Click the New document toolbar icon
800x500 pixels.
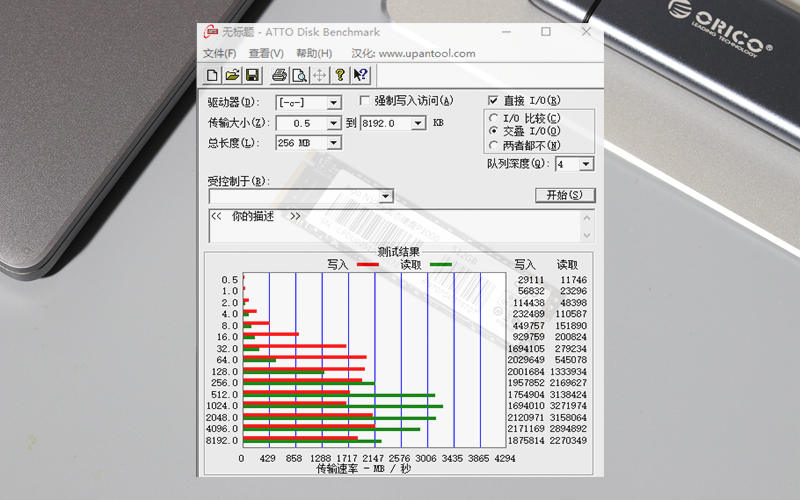pyautogui.click(x=212, y=76)
